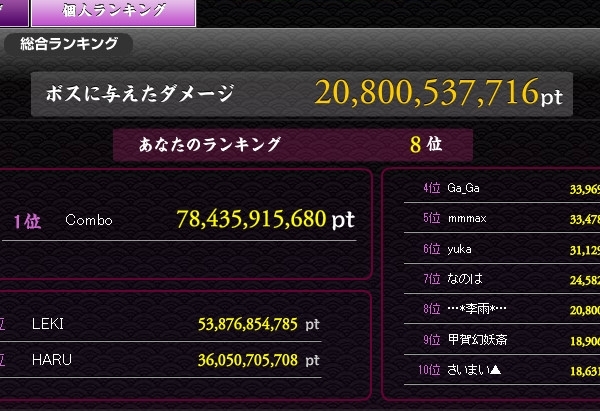Image resolution: width=600 pixels, height=411 pixels.
Task: Open 7位 player なのは's row
Action: (x=502, y=279)
